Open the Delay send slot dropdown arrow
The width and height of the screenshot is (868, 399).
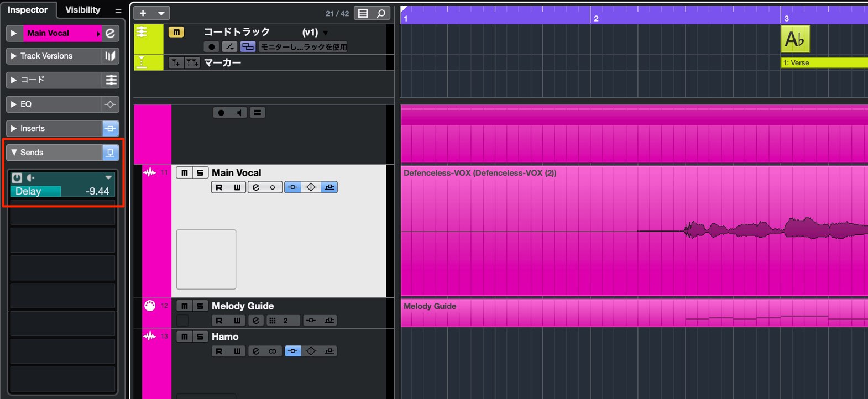[108, 177]
